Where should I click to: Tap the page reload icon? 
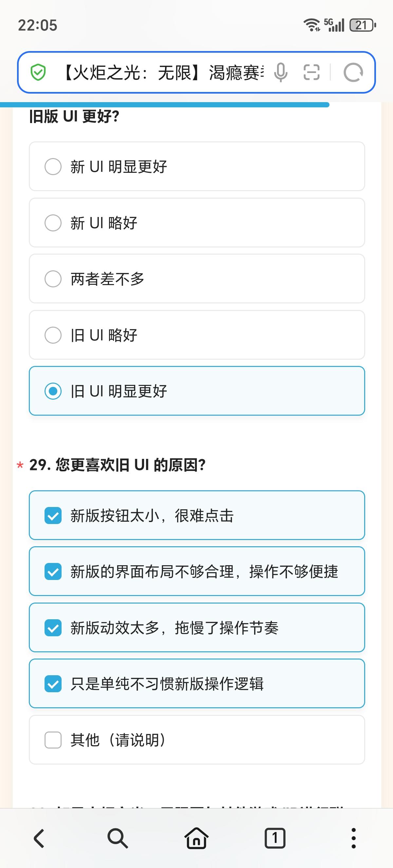[x=353, y=72]
